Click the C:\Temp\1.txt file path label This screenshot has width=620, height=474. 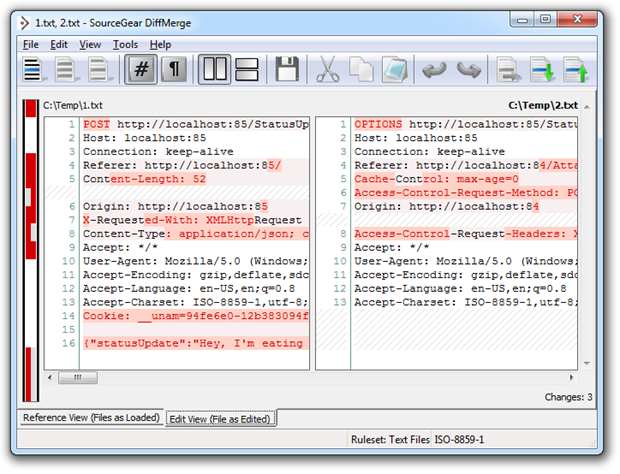[73, 106]
